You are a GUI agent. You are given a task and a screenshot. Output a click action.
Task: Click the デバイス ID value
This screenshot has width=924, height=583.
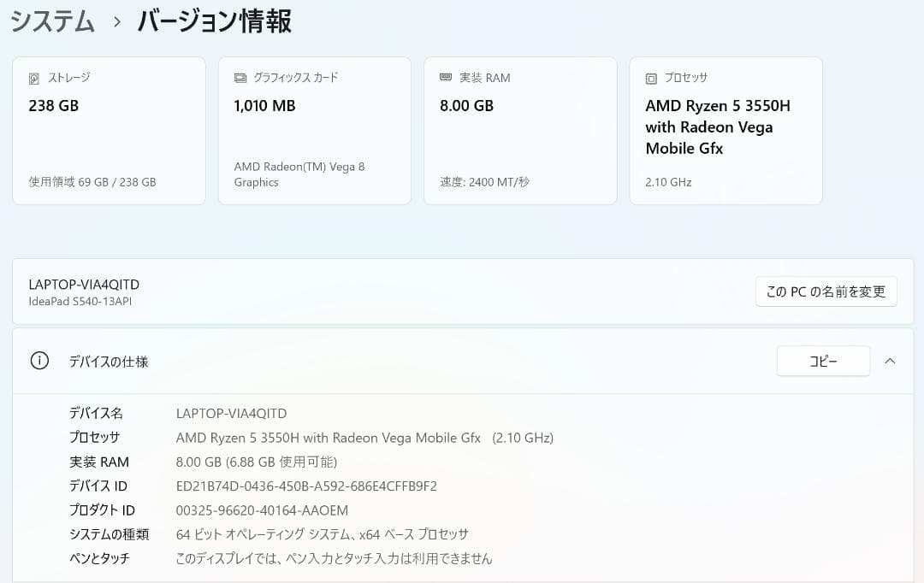pyautogui.click(x=304, y=486)
